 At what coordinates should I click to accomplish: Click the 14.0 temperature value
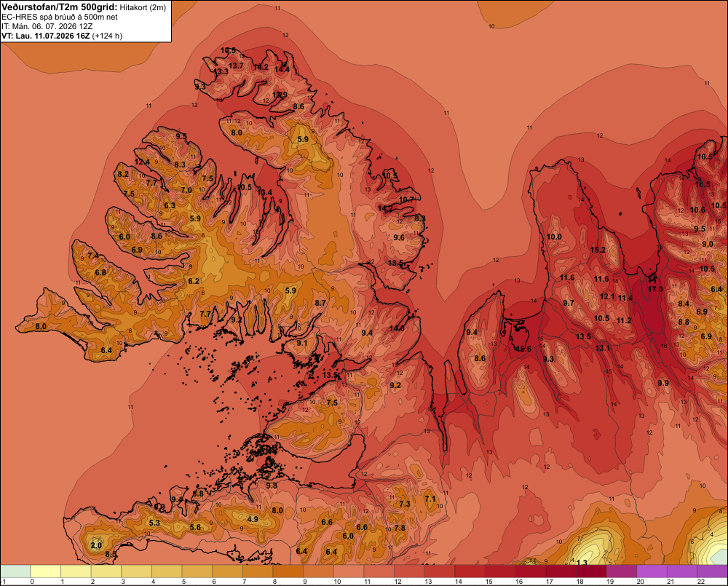click(x=397, y=328)
